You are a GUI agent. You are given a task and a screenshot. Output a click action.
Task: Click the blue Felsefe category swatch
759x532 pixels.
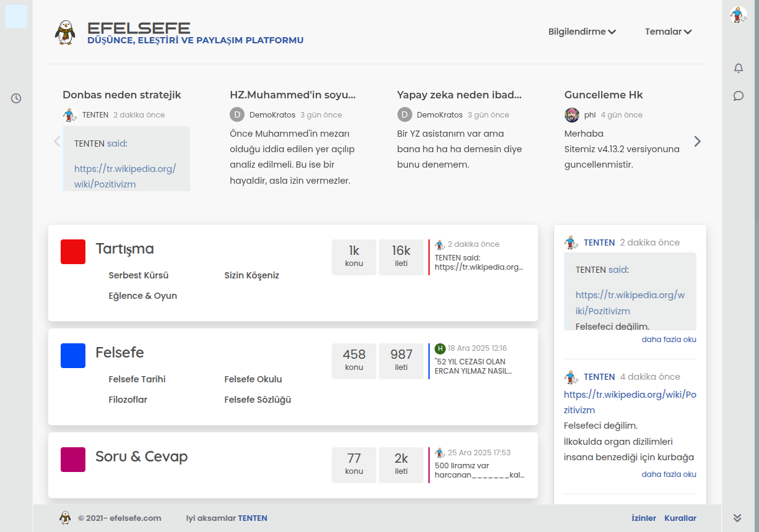(x=73, y=356)
